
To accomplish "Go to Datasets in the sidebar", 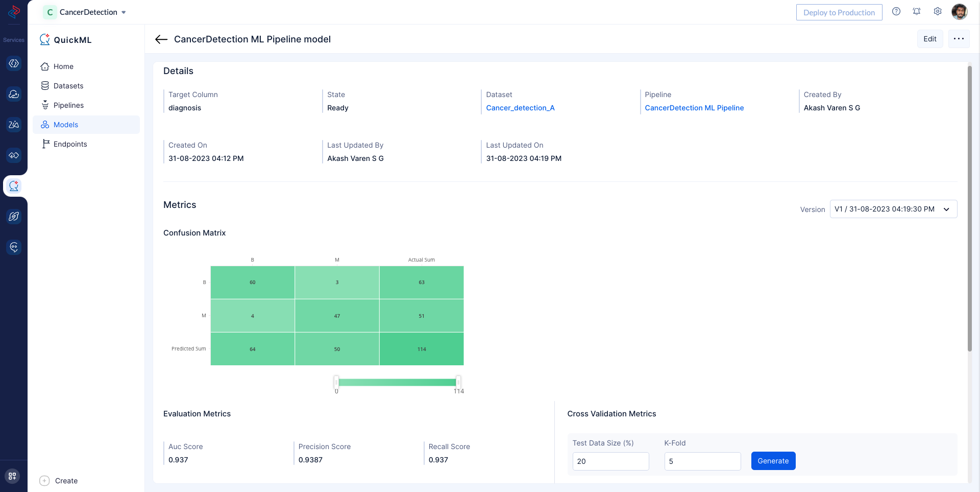I will point(68,86).
